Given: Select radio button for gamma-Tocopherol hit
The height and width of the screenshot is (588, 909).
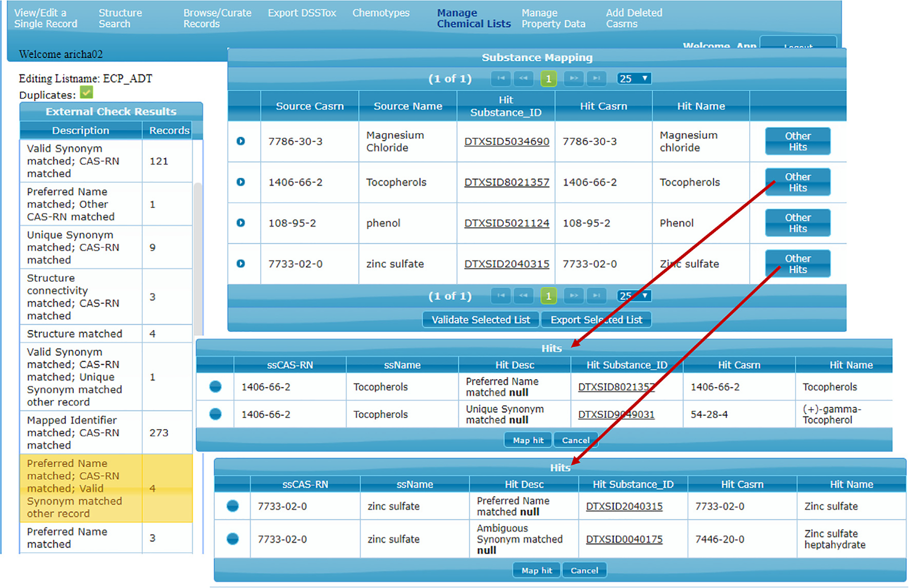Looking at the screenshot, I should tap(216, 414).
